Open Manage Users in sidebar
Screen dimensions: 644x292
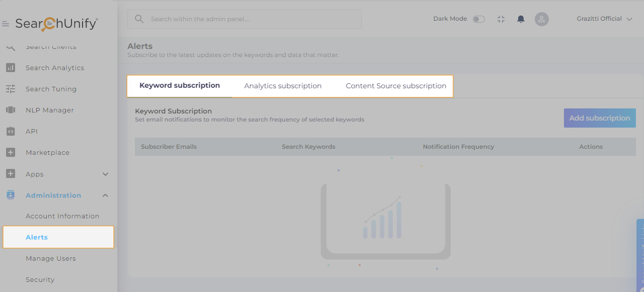click(51, 258)
